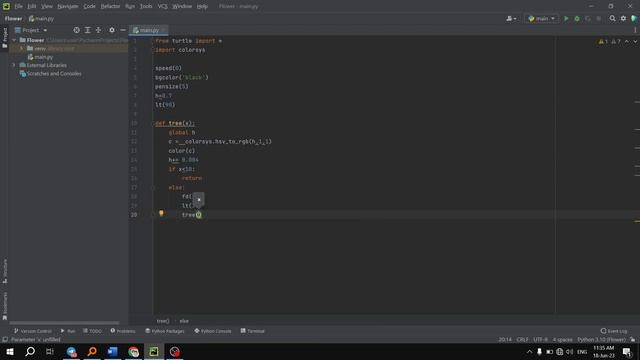
Task: Click the tree() breadcrumb at the editor bottom
Action: [x=163, y=321]
